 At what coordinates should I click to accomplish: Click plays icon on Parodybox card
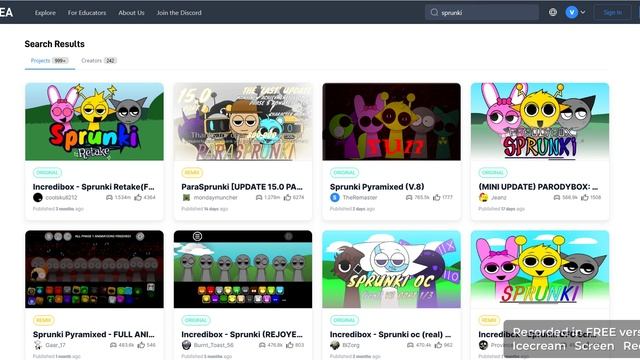(557, 198)
